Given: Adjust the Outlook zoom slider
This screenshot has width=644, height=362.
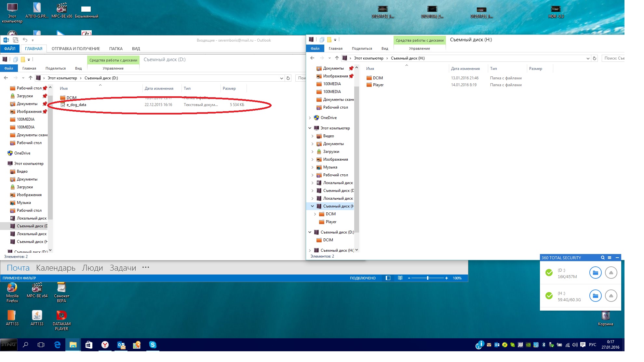Looking at the screenshot, I should pyautogui.click(x=428, y=278).
